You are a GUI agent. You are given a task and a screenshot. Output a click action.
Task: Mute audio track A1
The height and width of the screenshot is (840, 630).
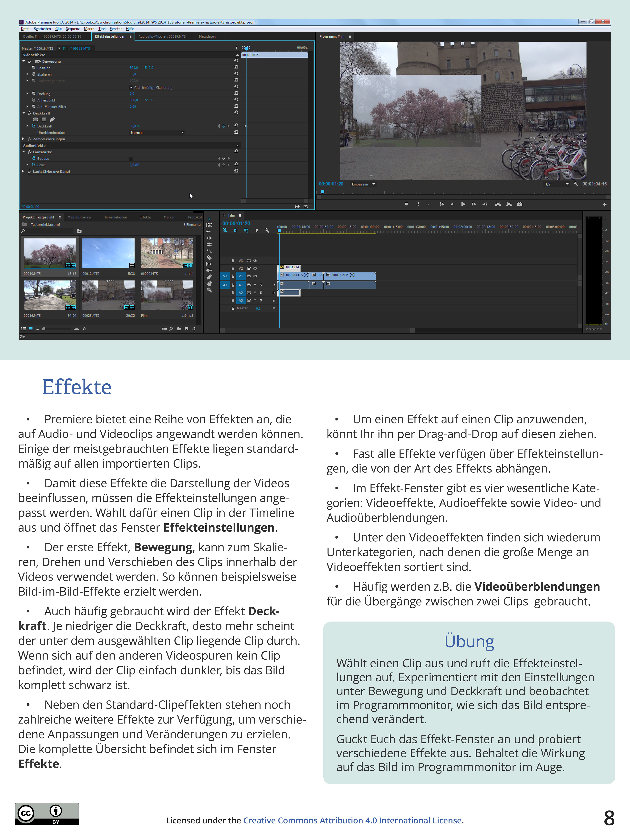point(255,285)
